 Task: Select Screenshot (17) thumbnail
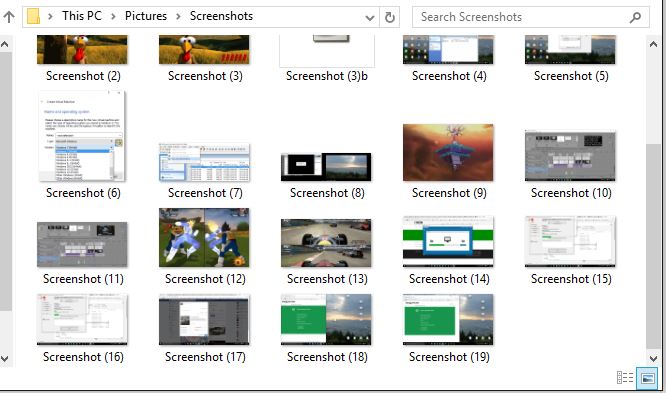[204, 319]
